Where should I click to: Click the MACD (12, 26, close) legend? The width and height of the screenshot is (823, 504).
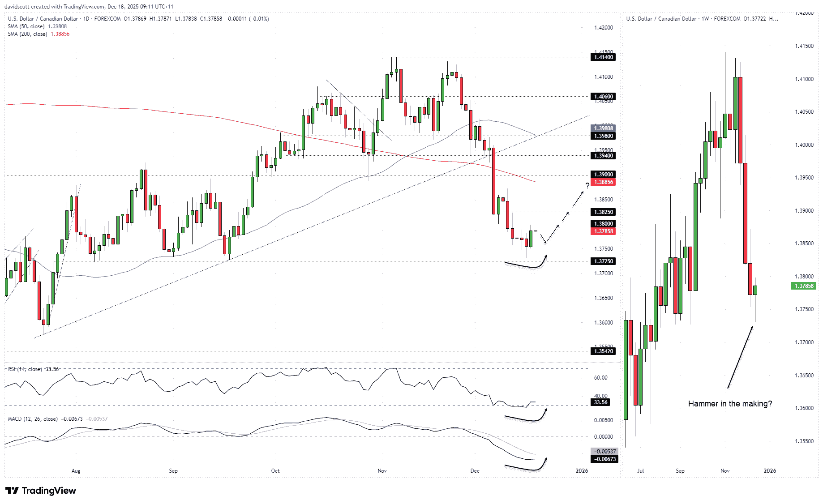(x=32, y=419)
